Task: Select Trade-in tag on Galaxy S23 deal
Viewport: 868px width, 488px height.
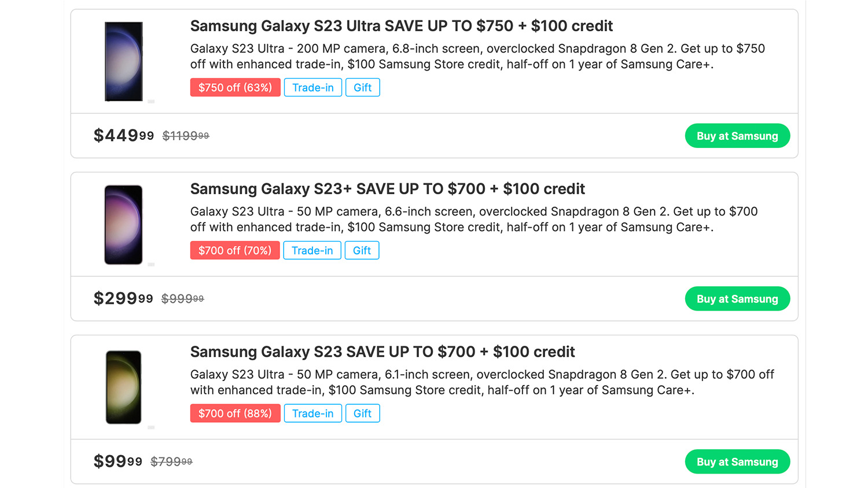Action: (312, 413)
